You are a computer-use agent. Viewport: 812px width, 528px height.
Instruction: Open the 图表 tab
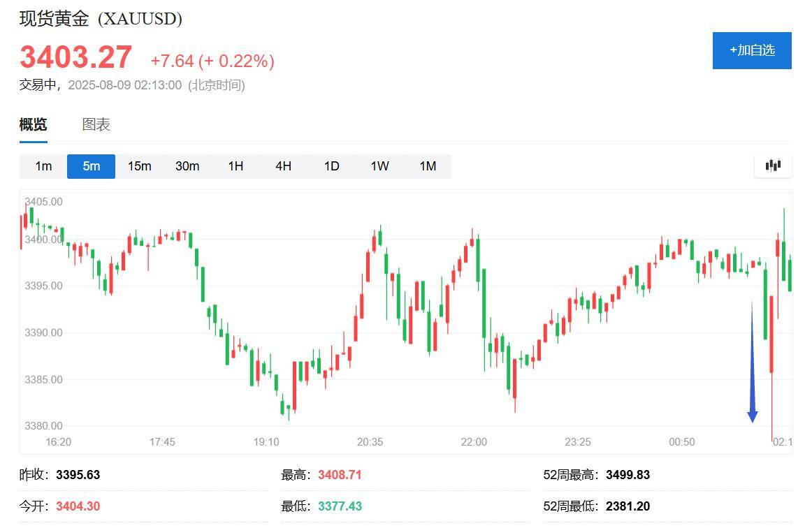tap(96, 125)
